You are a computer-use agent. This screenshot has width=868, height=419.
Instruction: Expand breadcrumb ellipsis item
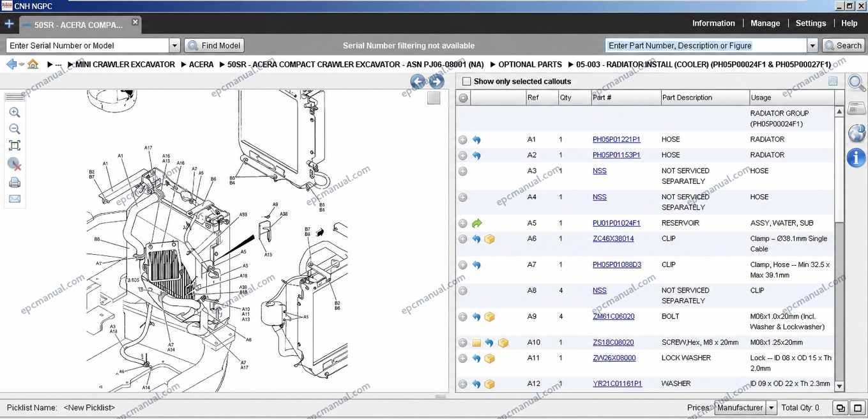coord(59,65)
